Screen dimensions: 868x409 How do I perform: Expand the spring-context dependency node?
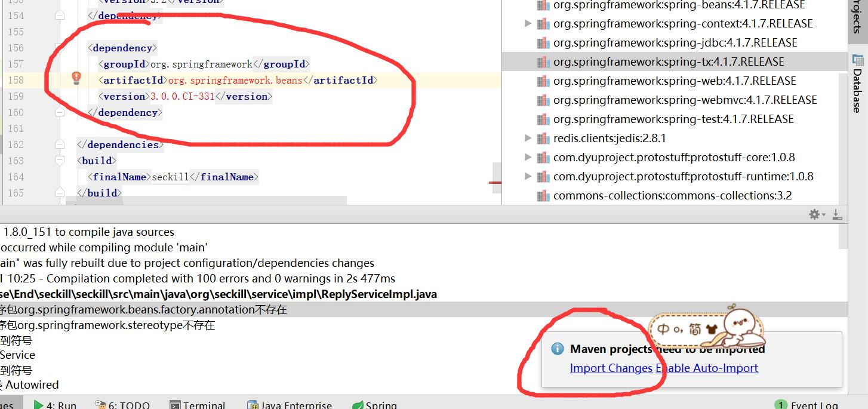[x=527, y=23]
